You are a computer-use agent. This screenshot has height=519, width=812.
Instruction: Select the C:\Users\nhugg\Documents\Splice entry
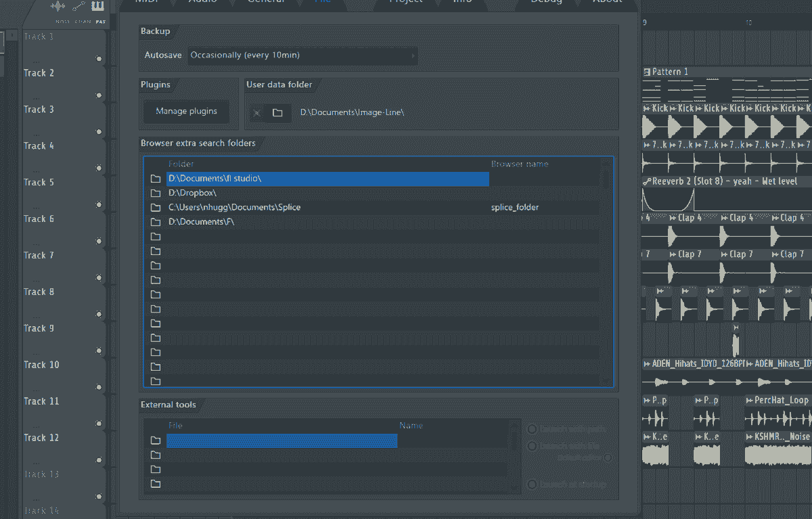coord(328,208)
